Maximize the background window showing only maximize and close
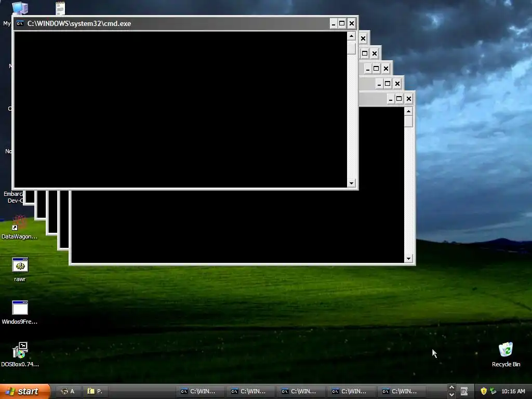The width and height of the screenshot is (532, 399). click(365, 54)
